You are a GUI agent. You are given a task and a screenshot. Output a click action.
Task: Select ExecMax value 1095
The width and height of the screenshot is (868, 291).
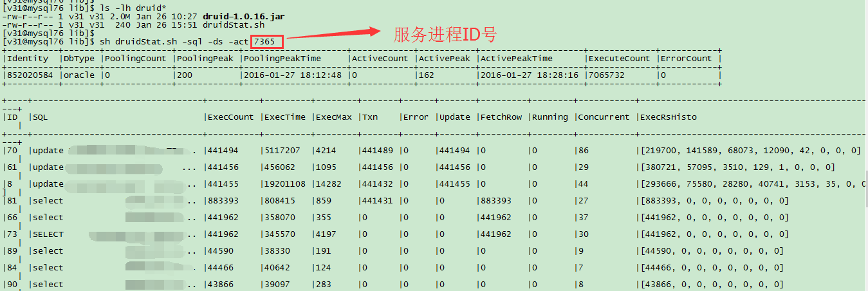coord(326,167)
